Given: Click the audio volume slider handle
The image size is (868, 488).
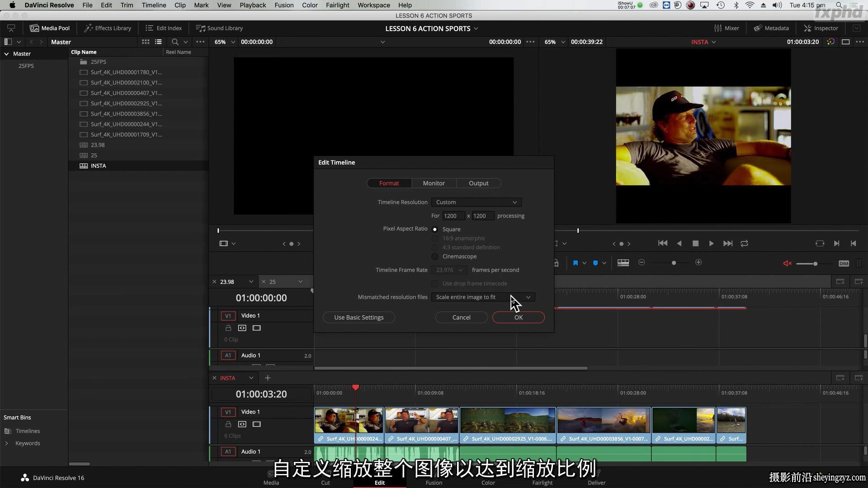Looking at the screenshot, I should (x=815, y=264).
